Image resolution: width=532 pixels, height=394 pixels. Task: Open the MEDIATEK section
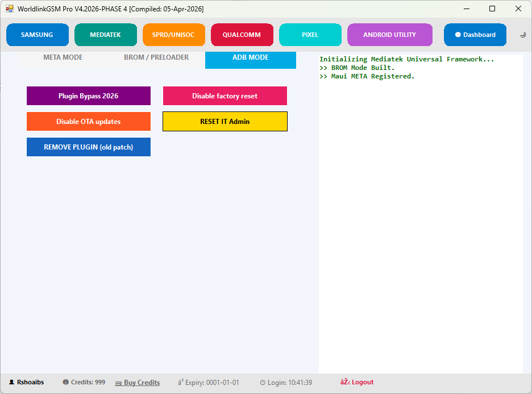105,35
